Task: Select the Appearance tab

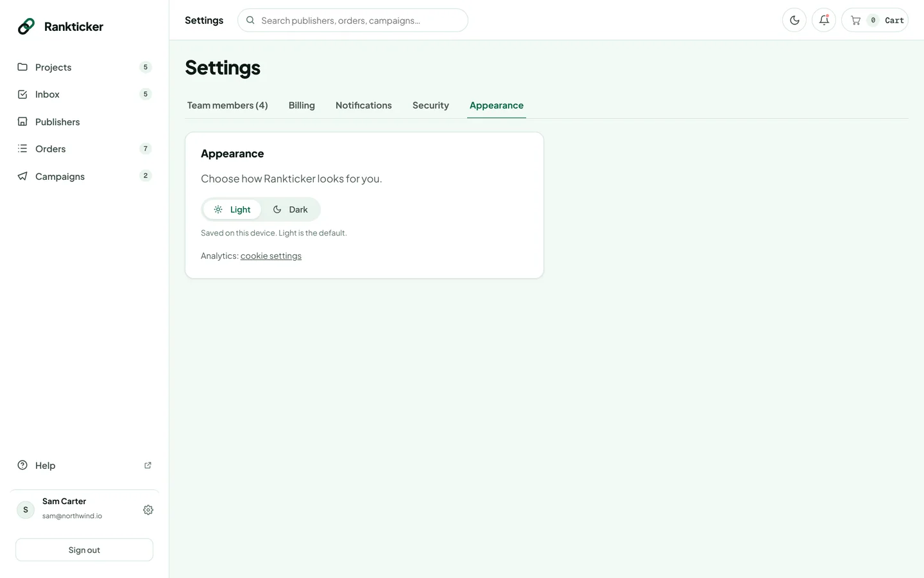Action: point(497,105)
